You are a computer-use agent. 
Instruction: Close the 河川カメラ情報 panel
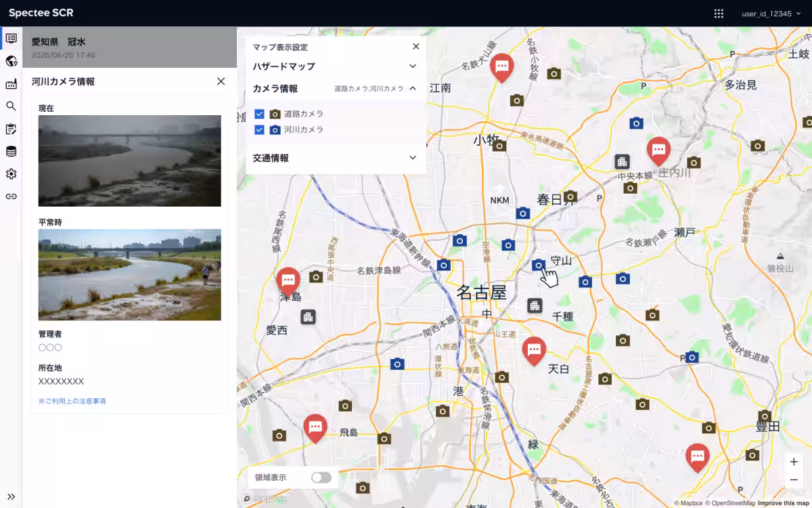point(221,81)
